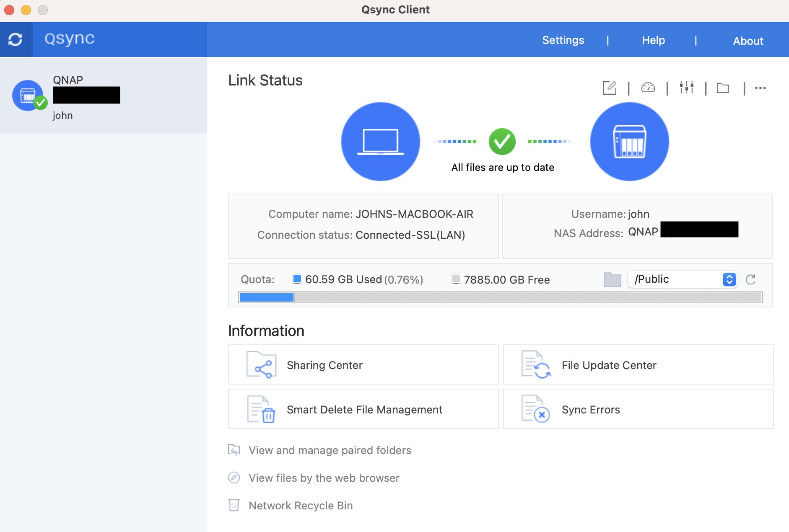Click the transfer speed (speedometer) icon
This screenshot has height=532, width=789.
coord(648,88)
